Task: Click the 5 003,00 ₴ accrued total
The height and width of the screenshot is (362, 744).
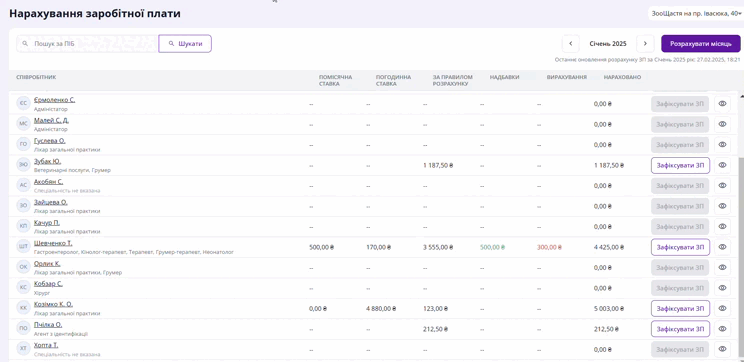Action: pyautogui.click(x=609, y=308)
